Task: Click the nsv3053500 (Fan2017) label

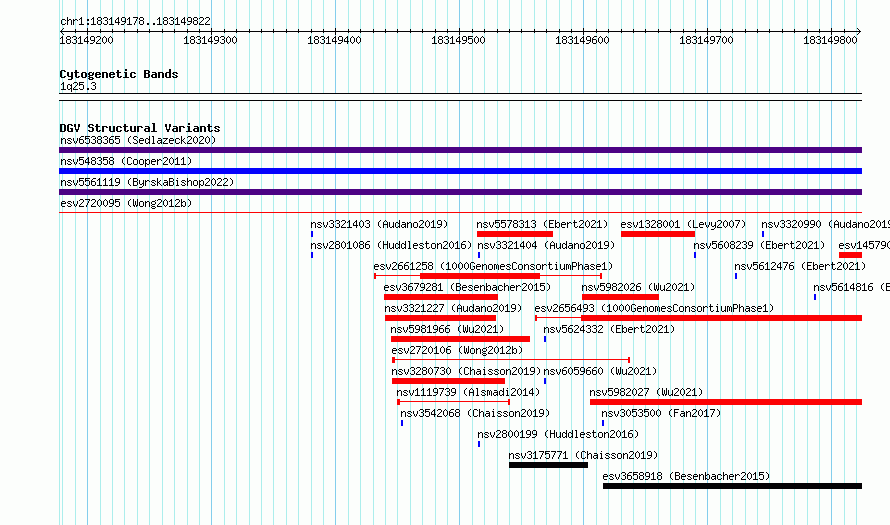Action: pyautogui.click(x=661, y=413)
